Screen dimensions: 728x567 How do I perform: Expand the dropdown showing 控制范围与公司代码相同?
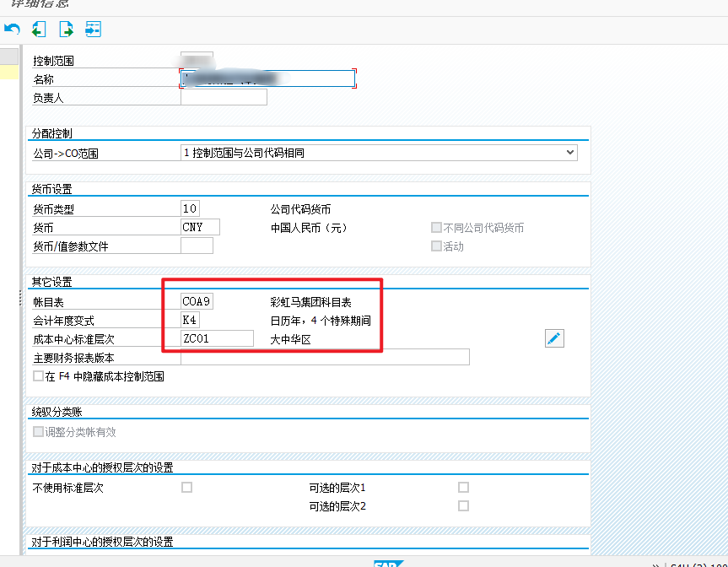coord(571,152)
